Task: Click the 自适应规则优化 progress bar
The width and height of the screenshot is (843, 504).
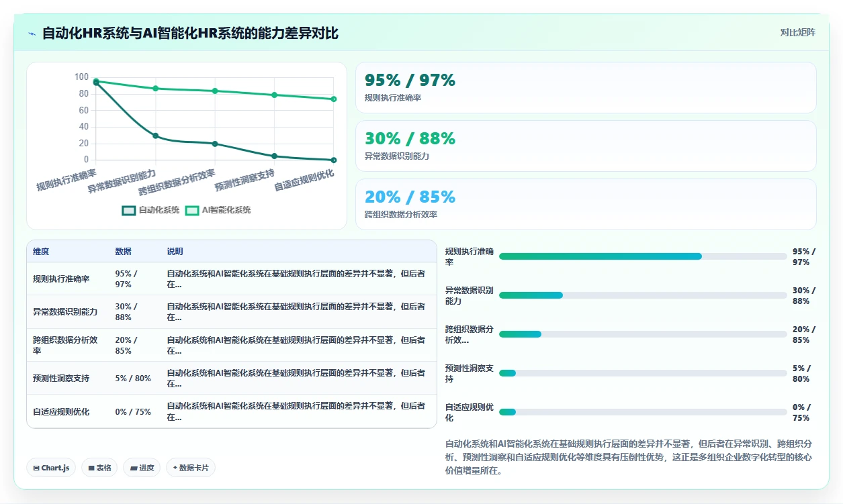Action: [643, 412]
